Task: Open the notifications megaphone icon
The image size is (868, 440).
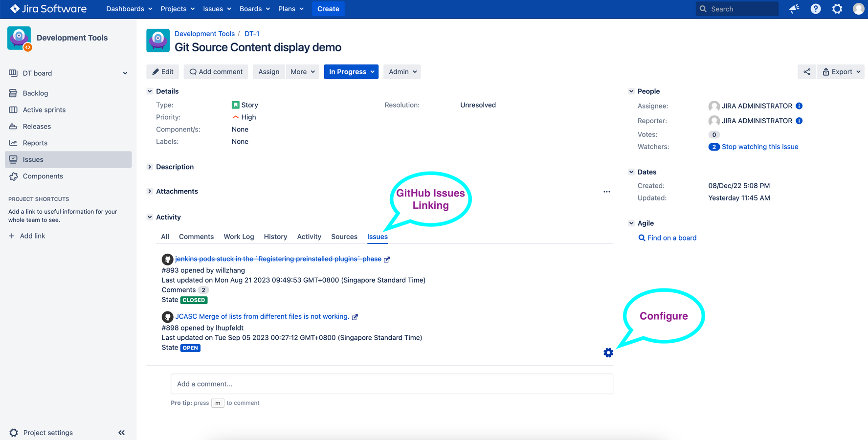Action: pos(794,9)
